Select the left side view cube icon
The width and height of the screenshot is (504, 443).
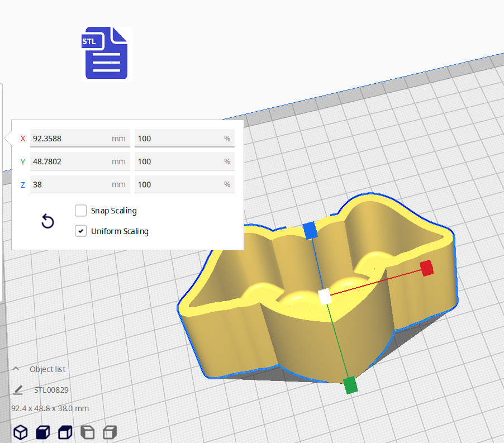(88, 432)
